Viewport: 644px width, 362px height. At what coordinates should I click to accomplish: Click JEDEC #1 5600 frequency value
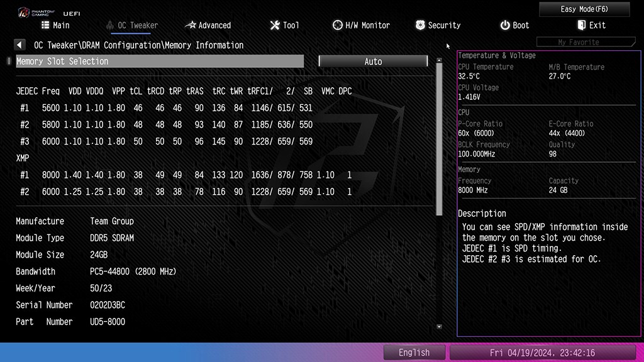(50, 108)
